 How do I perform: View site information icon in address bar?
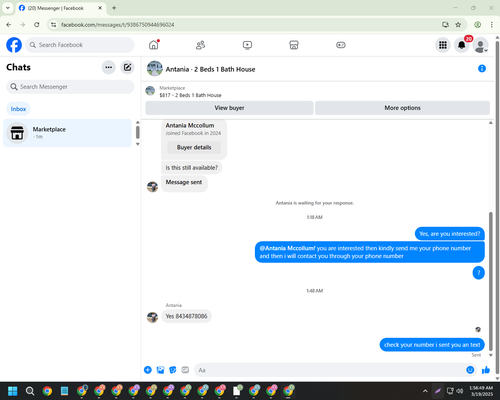coord(53,25)
